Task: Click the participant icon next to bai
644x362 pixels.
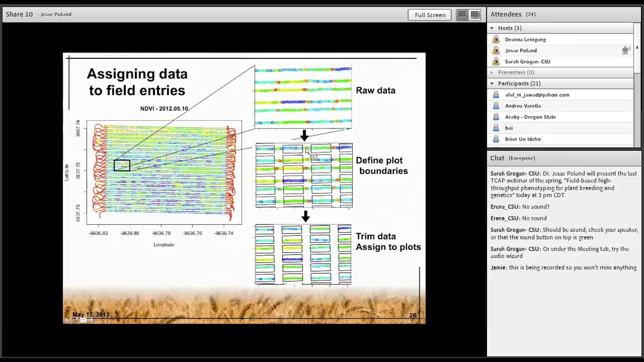Action: coord(496,128)
